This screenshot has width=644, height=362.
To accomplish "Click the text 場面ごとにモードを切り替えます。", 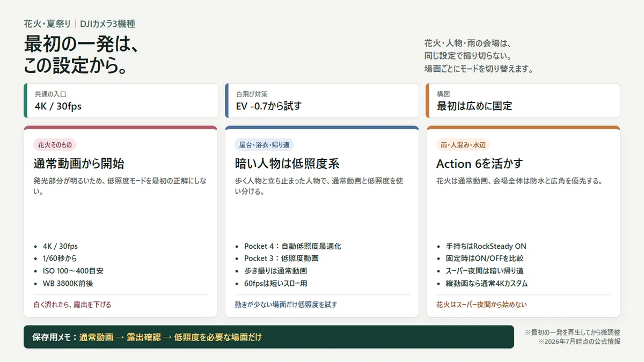I will (478, 69).
